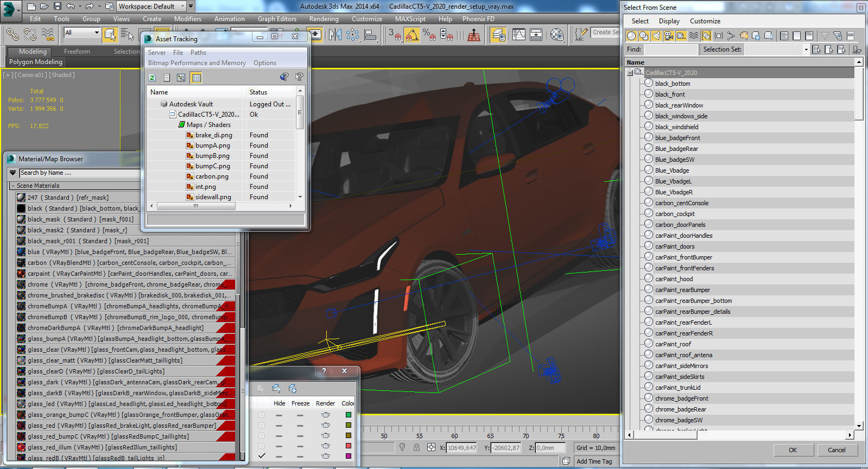868x469 pixels.
Task: Toggle Display Lights filter in Select From Scene
Action: coord(656,36)
